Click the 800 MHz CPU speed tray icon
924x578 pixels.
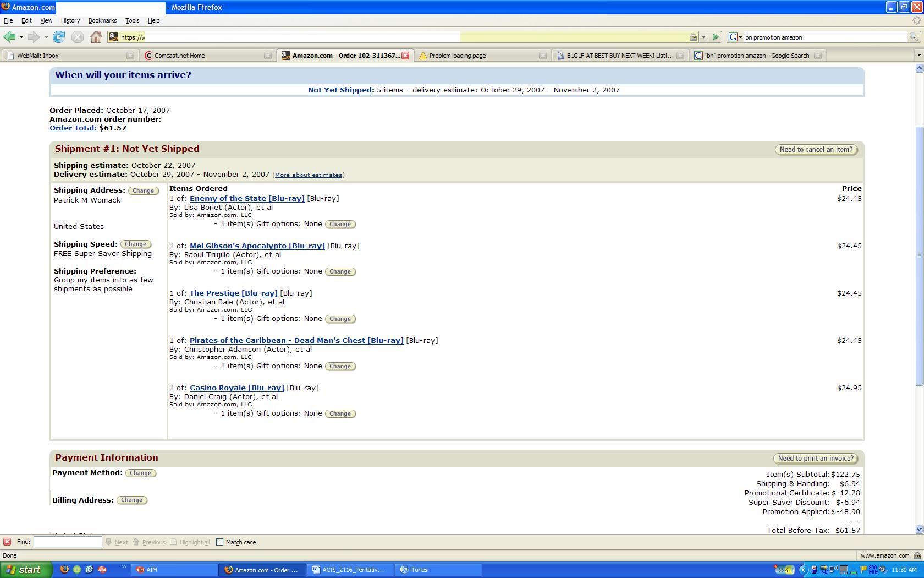click(x=873, y=570)
